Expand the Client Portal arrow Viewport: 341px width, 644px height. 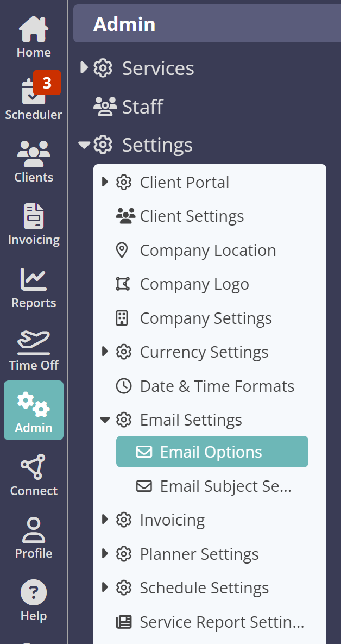coord(105,182)
